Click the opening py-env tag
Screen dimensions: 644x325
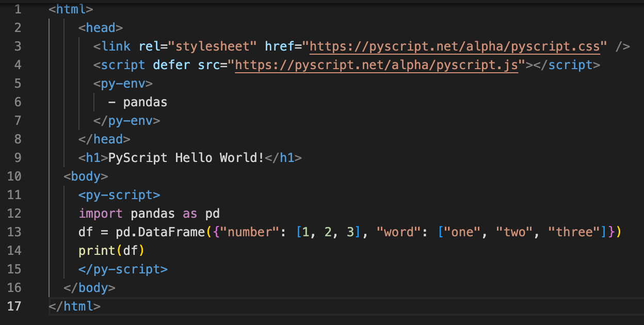click(123, 84)
